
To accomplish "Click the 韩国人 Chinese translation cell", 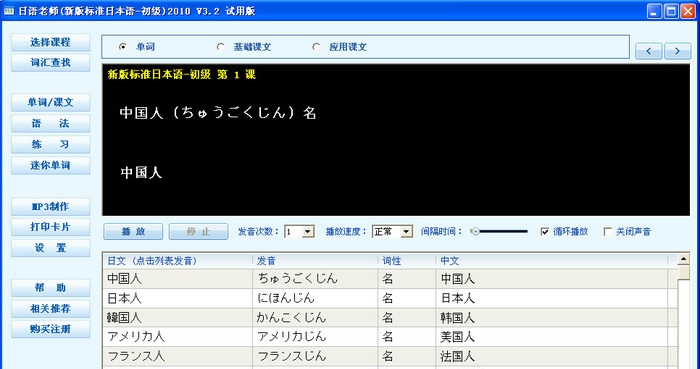I will 552,318.
